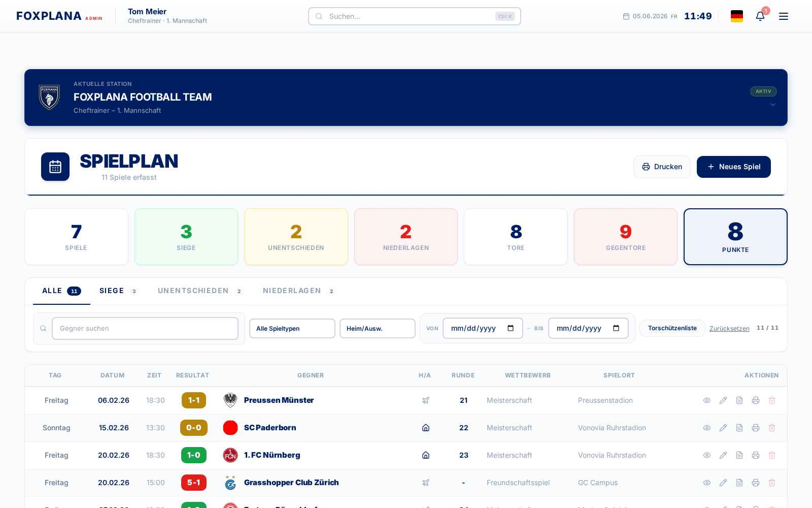Image resolution: width=812 pixels, height=508 pixels.
Task: Print the Preussen Münster match
Action: point(756,400)
